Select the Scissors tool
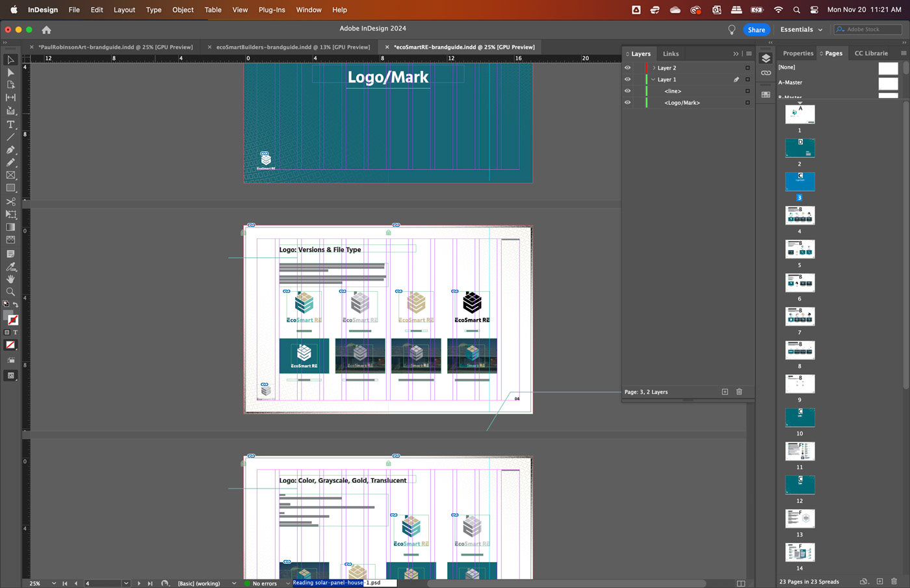Screen dimensions: 910x588 (10, 202)
